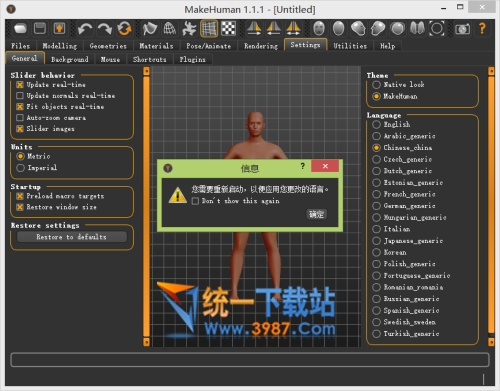Viewport: 500px width, 391px height.
Task: Open the Files tab
Action: tap(21, 46)
